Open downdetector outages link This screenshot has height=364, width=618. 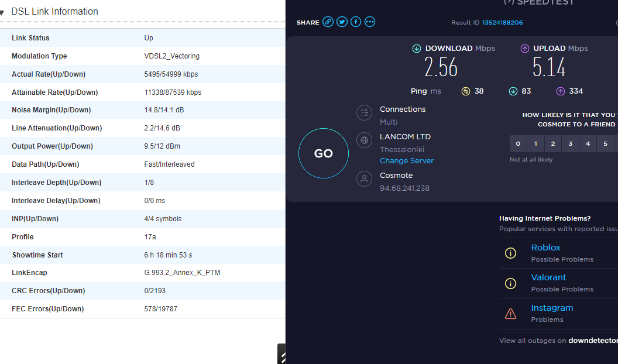593,341
